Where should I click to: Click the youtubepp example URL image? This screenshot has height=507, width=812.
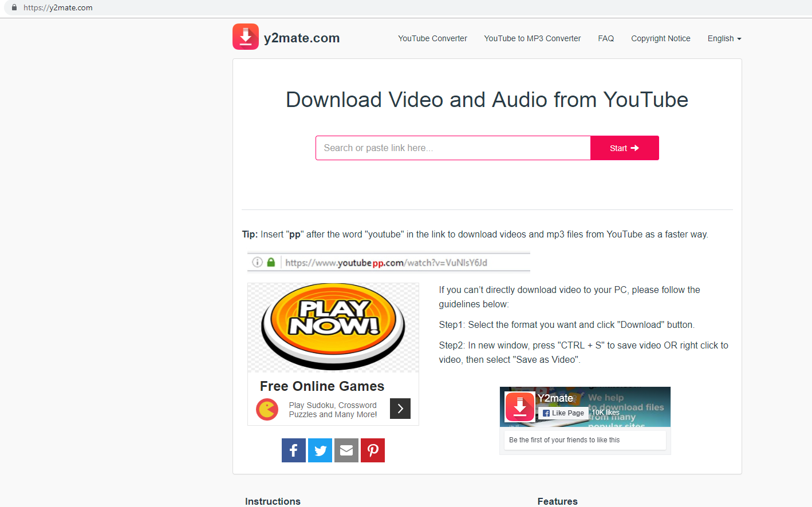pyautogui.click(x=389, y=262)
